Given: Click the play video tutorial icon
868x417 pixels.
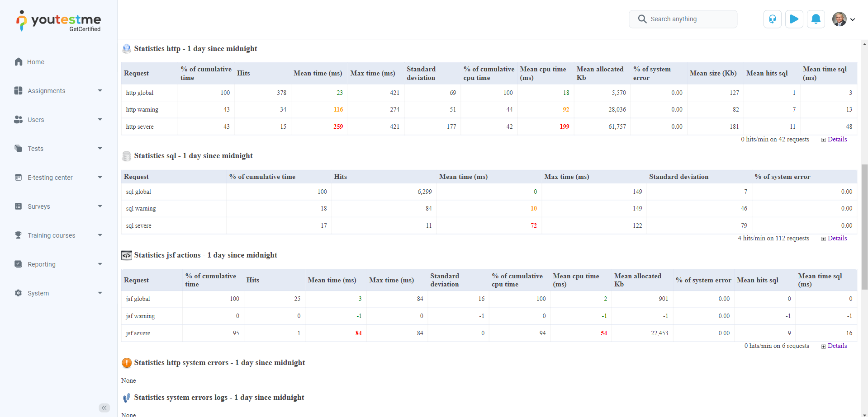Looking at the screenshot, I should pyautogui.click(x=794, y=19).
